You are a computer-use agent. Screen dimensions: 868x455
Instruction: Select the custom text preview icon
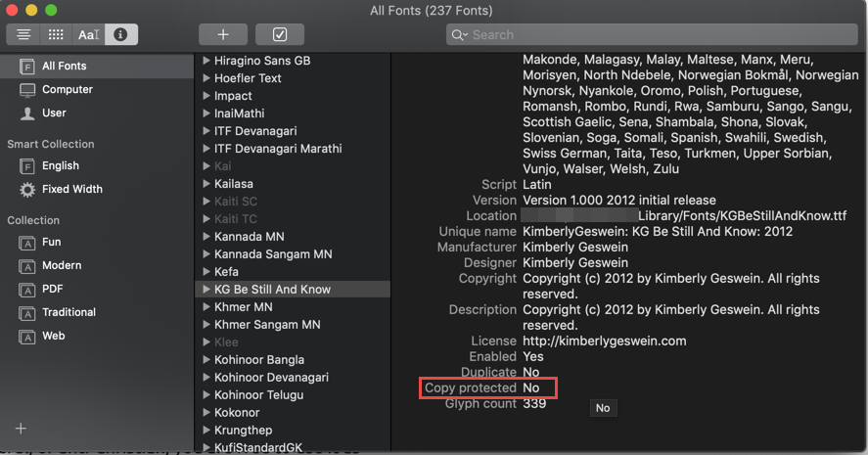[x=88, y=34]
